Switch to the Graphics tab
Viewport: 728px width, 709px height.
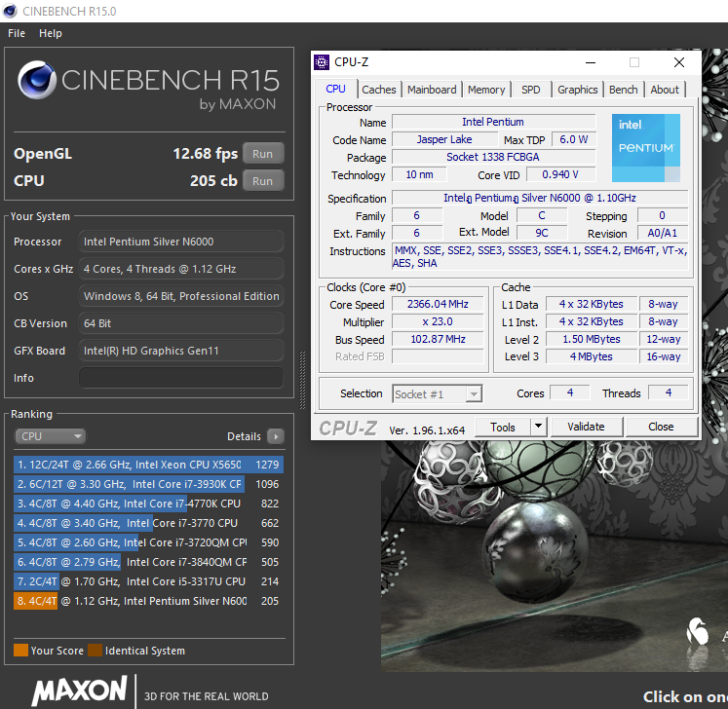pyautogui.click(x=577, y=90)
